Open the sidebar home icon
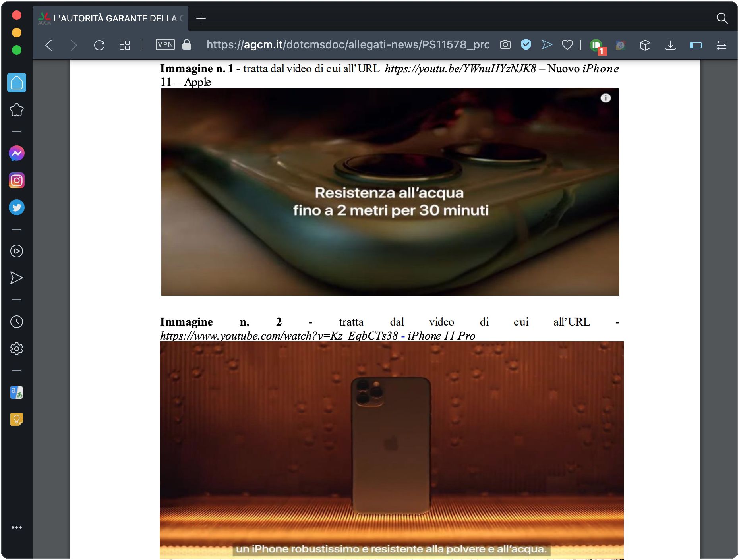The height and width of the screenshot is (560, 739). [17, 83]
